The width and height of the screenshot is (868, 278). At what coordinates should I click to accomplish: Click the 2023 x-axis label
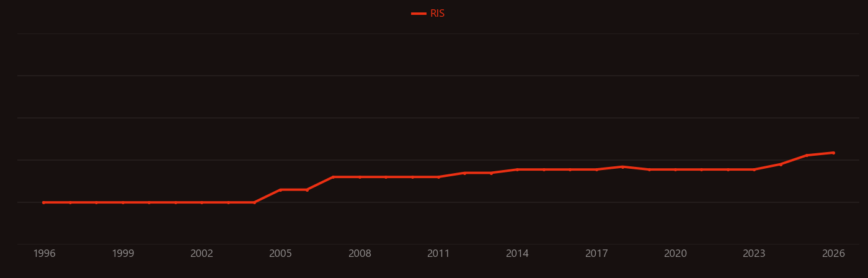[754, 254]
